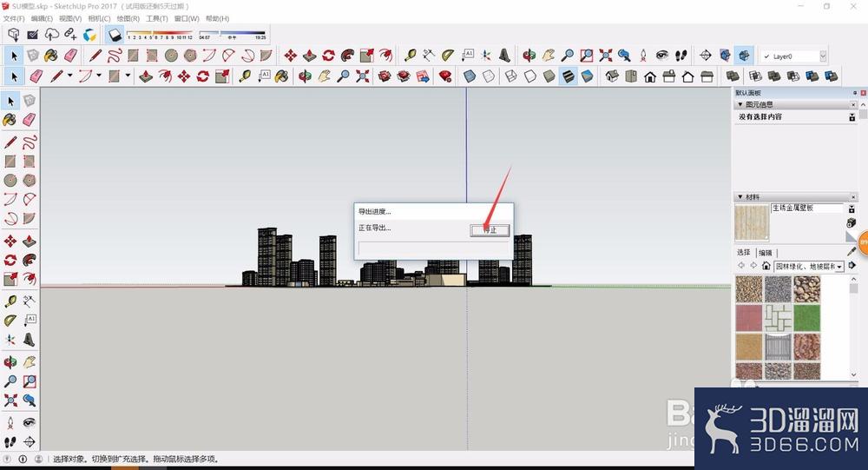Select Look Around eye tool in left toolbar
Screen dimensions: 868x470
(30, 423)
